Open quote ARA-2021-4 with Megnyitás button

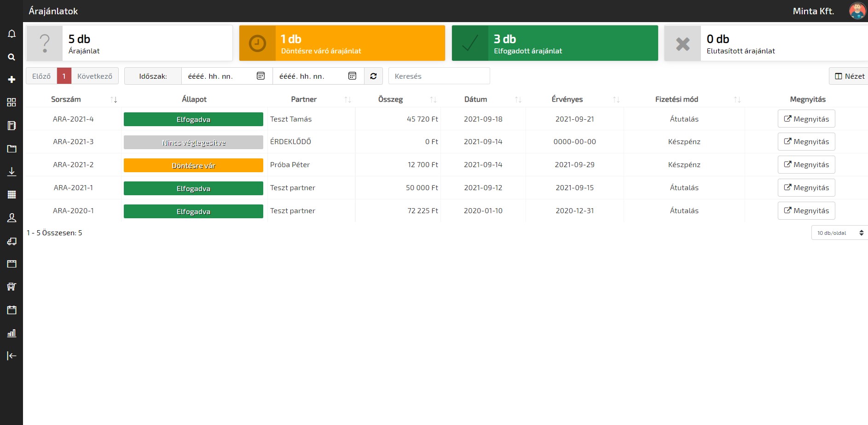[x=806, y=119]
